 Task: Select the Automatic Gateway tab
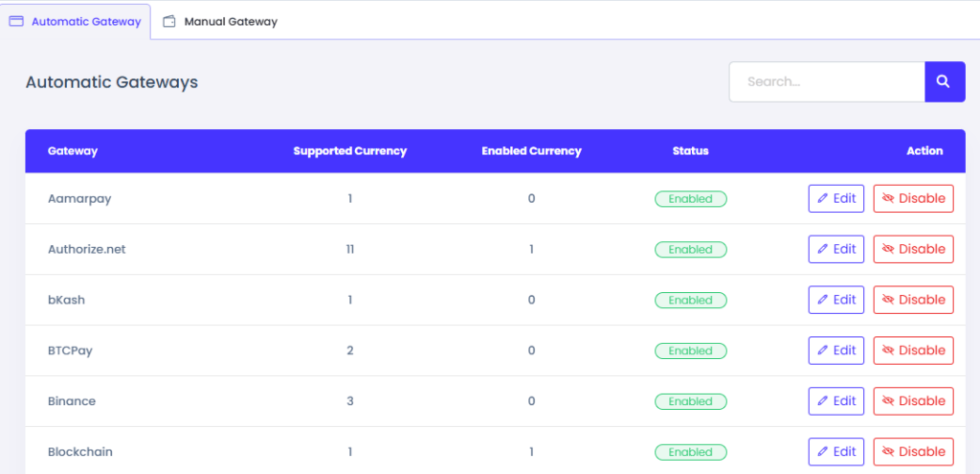click(x=76, y=21)
